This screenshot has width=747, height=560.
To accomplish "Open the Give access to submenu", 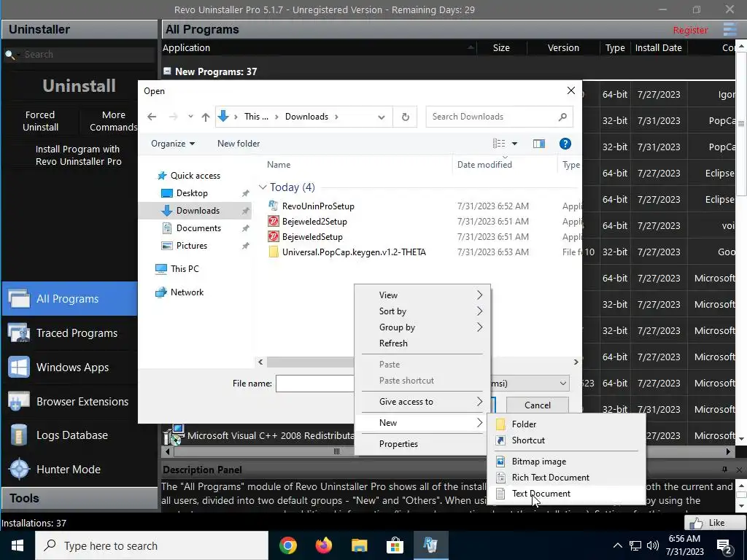I will (422, 402).
